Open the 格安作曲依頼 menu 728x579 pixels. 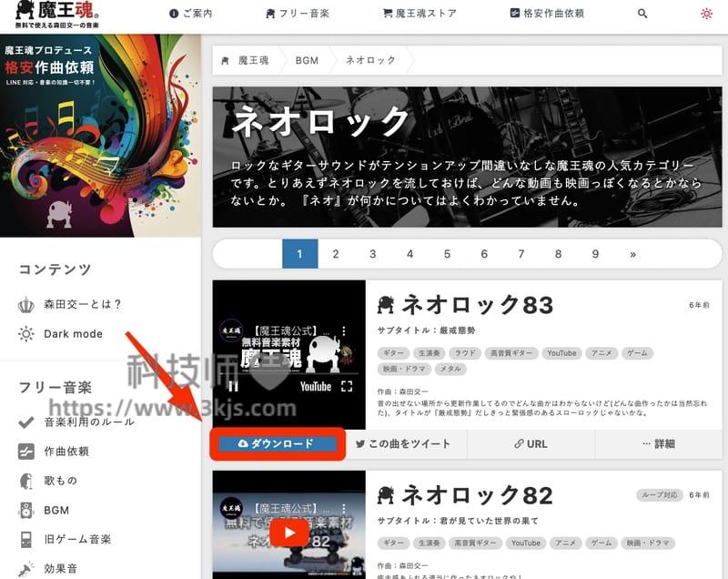point(547,14)
